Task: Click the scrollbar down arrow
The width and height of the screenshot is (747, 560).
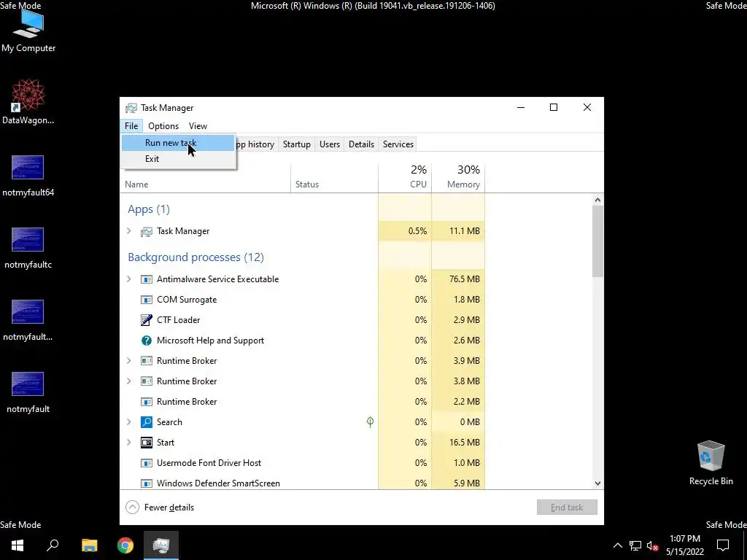Action: pyautogui.click(x=598, y=483)
